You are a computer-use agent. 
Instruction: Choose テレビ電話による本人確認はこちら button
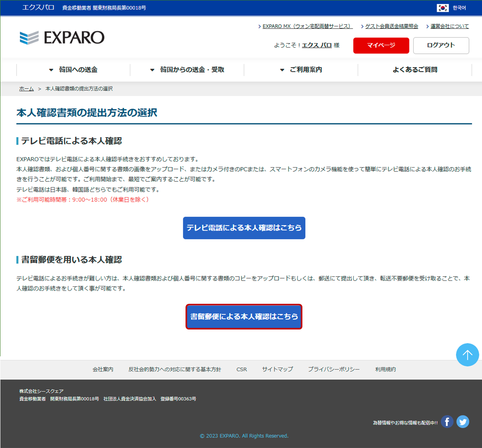click(x=244, y=228)
